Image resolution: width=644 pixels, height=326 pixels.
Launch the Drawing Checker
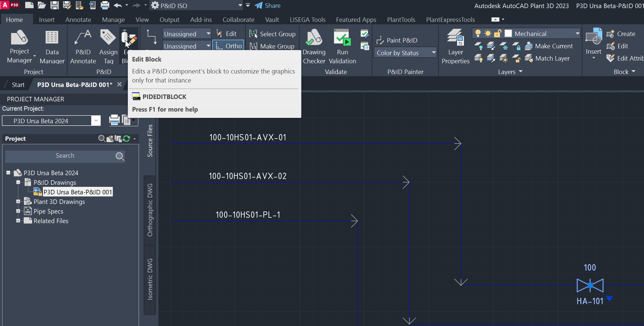pyautogui.click(x=314, y=46)
